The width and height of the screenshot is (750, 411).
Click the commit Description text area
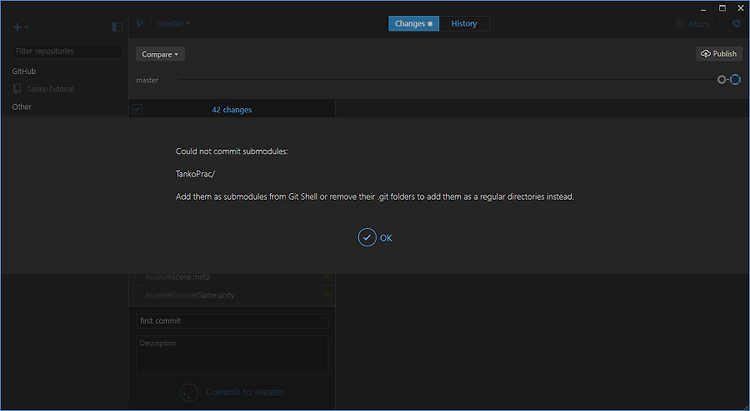[232, 355]
